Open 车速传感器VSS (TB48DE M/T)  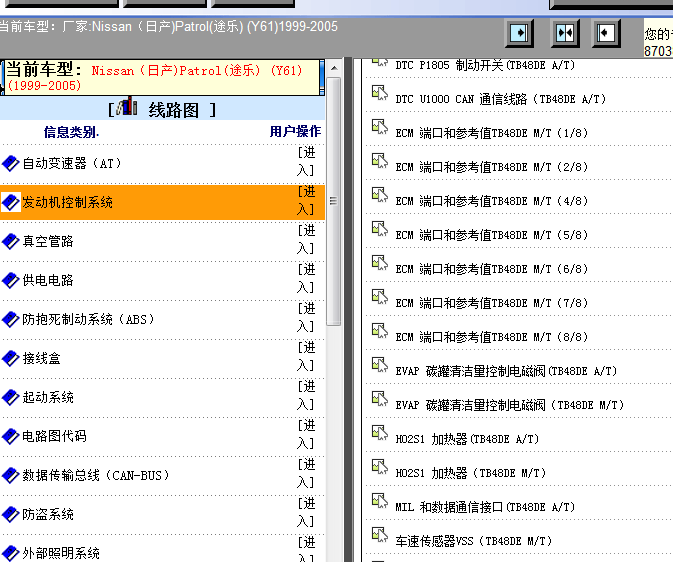(473, 541)
